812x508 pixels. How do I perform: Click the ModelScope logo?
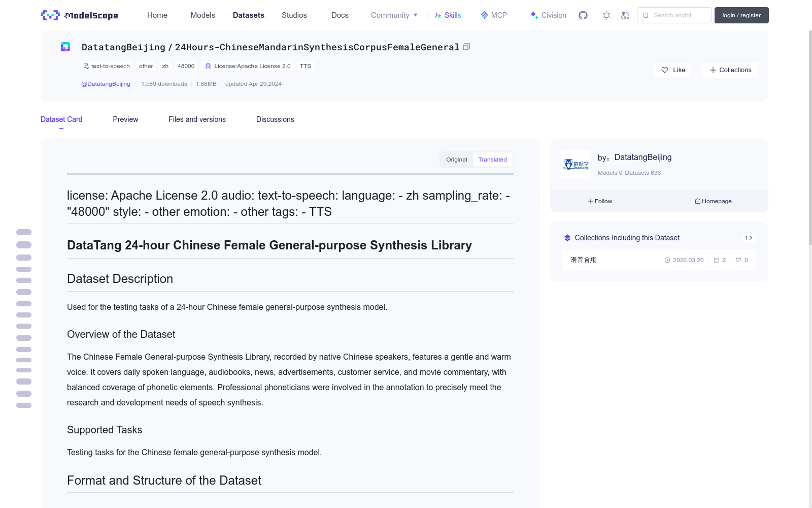pyautogui.click(x=79, y=15)
